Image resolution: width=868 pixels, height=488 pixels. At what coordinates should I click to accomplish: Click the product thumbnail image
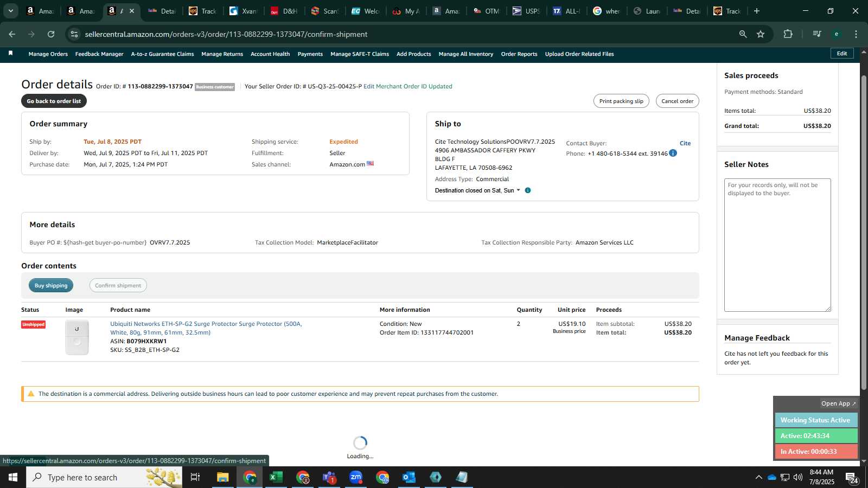[x=77, y=337]
